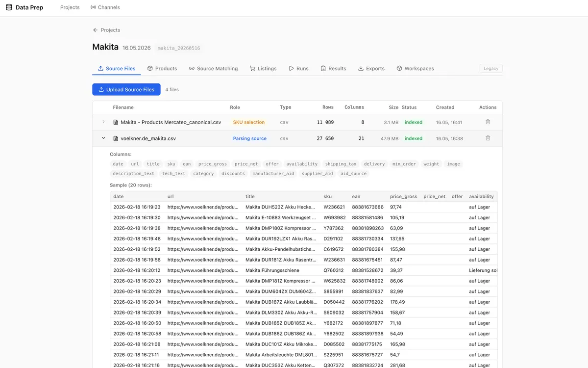Click the SKU selection role badge
Image resolution: width=588 pixels, height=368 pixels.
click(248, 122)
